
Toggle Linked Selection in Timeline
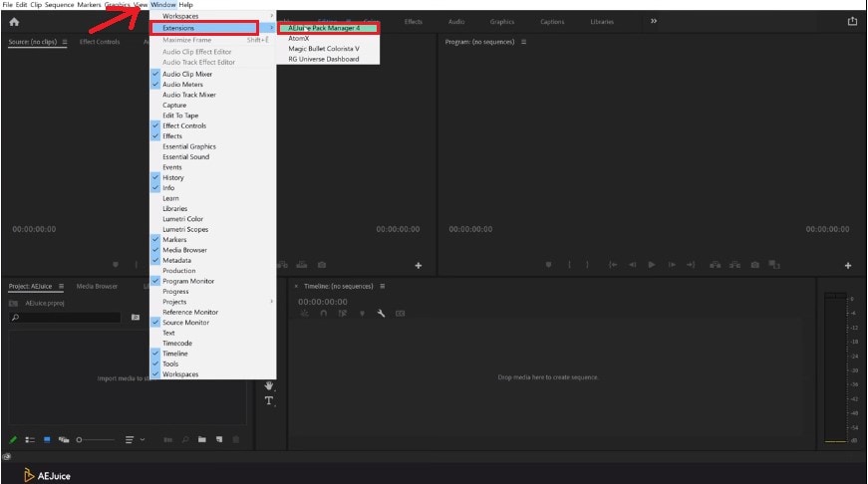click(343, 313)
